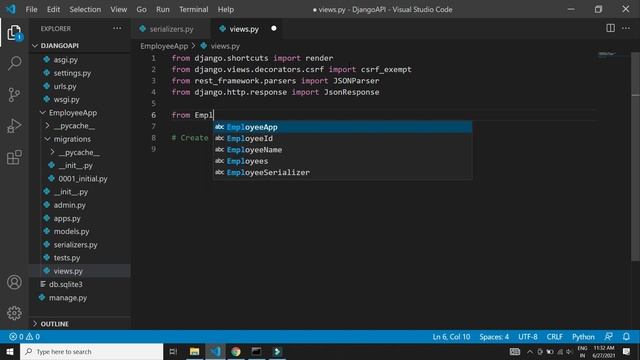
Task: Switch to VS Code taskbar icon
Action: (216, 351)
